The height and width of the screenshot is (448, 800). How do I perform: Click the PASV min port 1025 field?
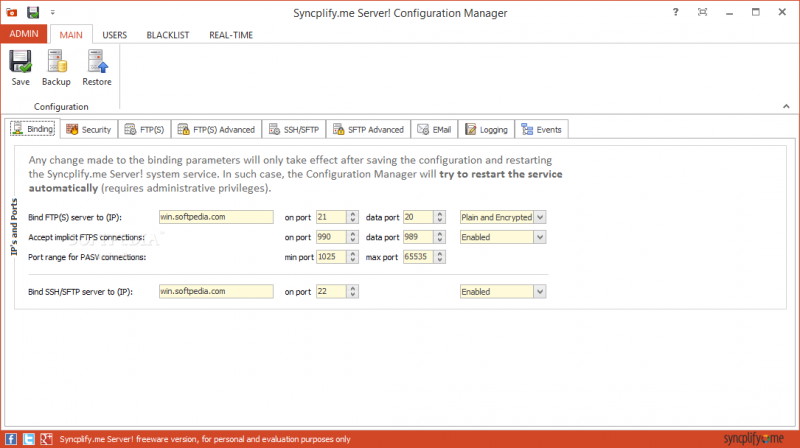coord(332,257)
